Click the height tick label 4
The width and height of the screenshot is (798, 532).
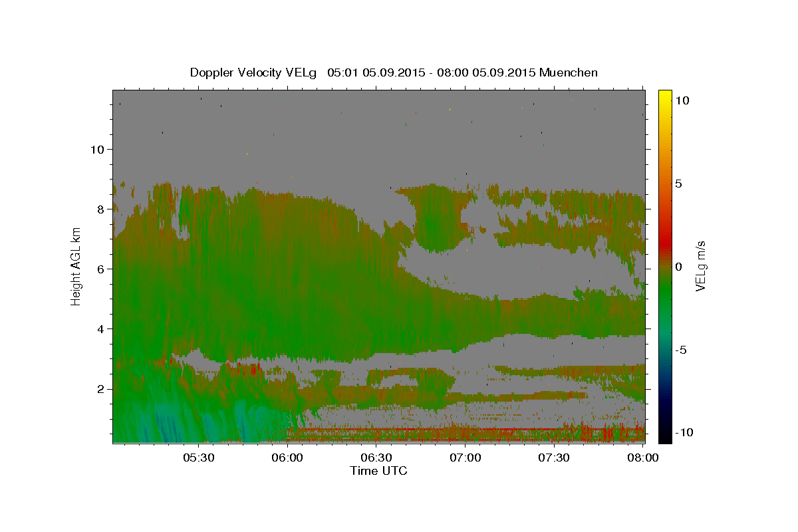100,329
